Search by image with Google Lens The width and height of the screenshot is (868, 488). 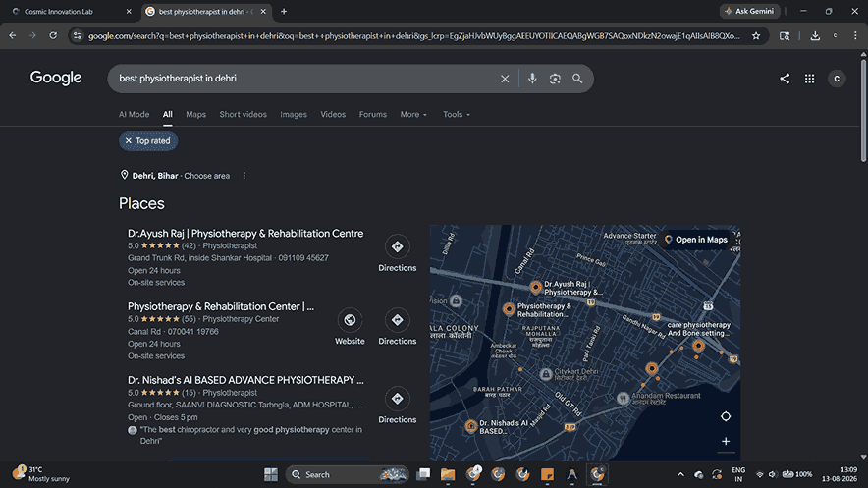[555, 79]
